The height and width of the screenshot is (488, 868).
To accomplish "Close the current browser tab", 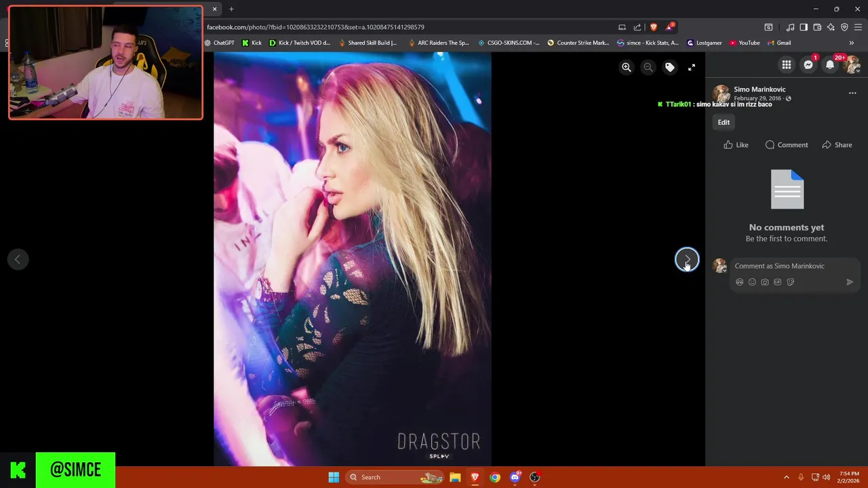I will point(214,9).
